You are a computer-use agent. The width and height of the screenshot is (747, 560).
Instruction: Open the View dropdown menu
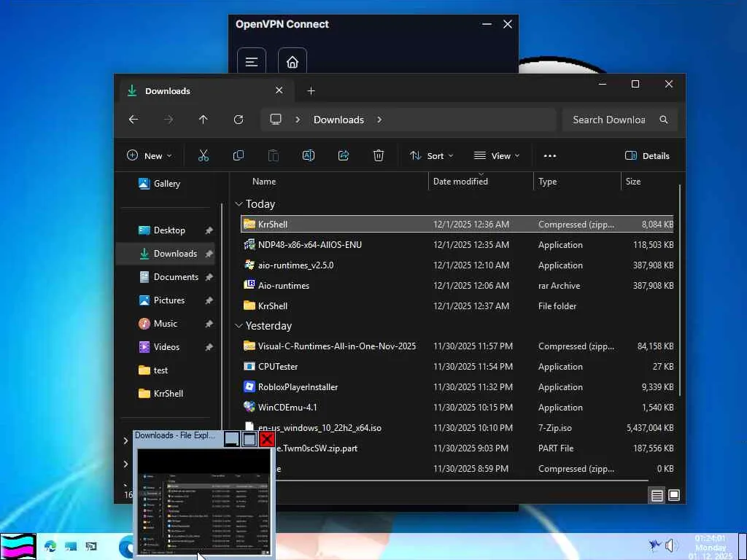496,156
